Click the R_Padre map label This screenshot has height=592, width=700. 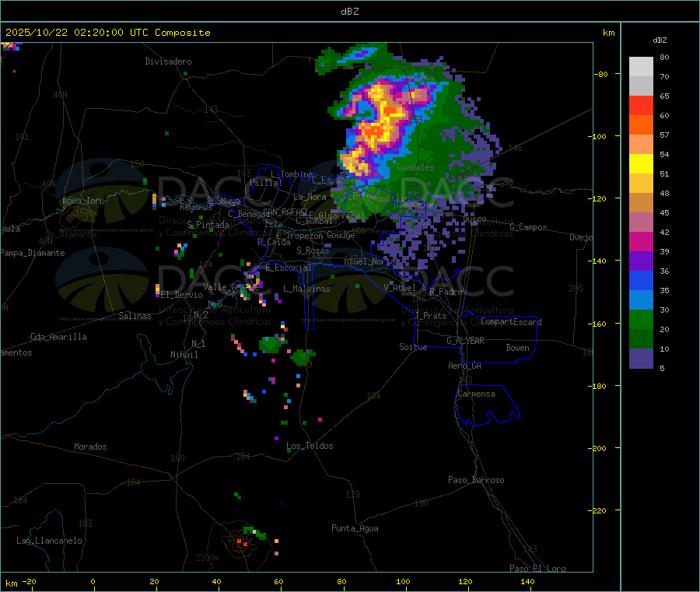click(x=446, y=292)
